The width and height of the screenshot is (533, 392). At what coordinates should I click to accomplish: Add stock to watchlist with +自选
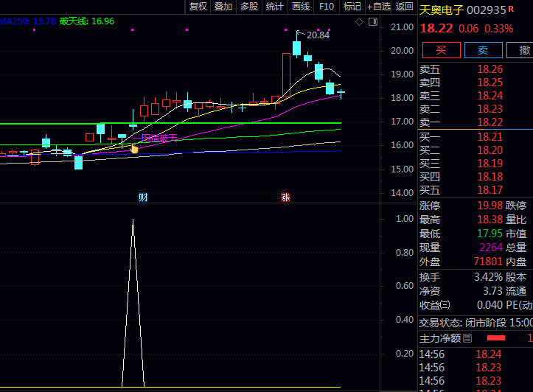click(379, 7)
